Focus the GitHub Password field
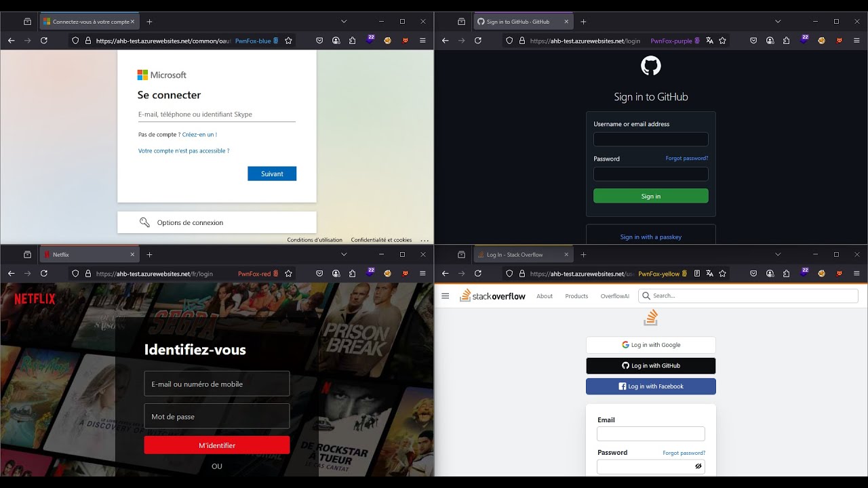This screenshot has height=488, width=868. pos(651,174)
